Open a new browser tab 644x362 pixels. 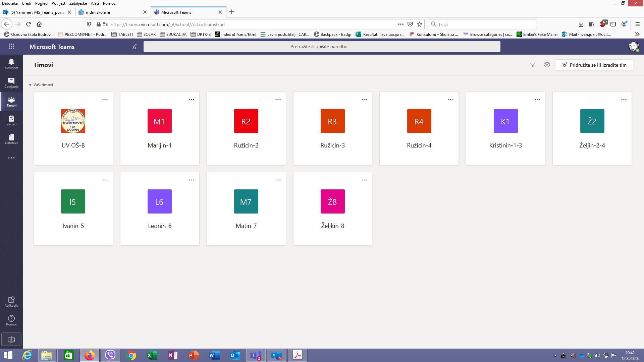point(232,12)
